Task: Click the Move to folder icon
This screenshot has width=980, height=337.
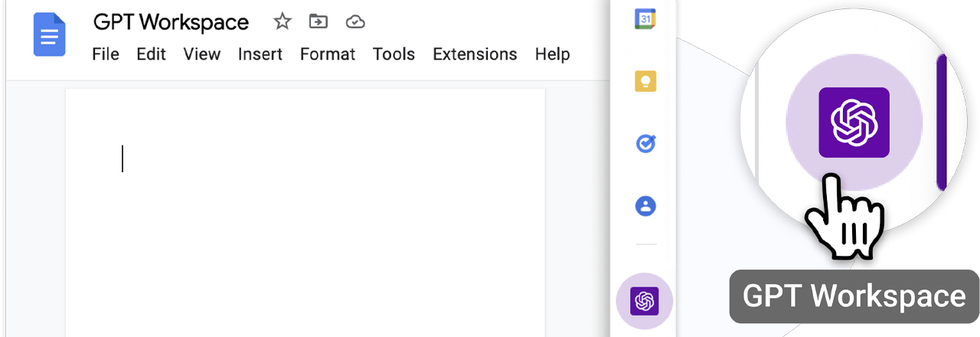Action: click(x=318, y=22)
